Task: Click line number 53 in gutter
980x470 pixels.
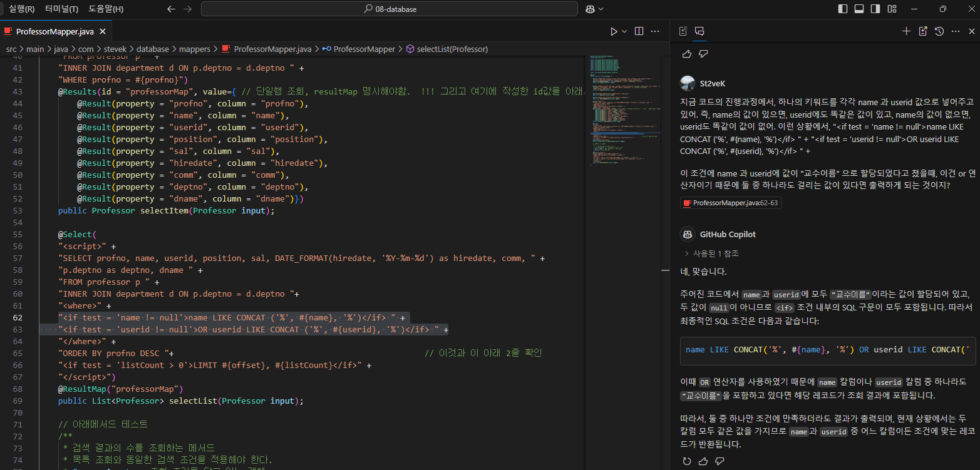Action: pos(18,210)
